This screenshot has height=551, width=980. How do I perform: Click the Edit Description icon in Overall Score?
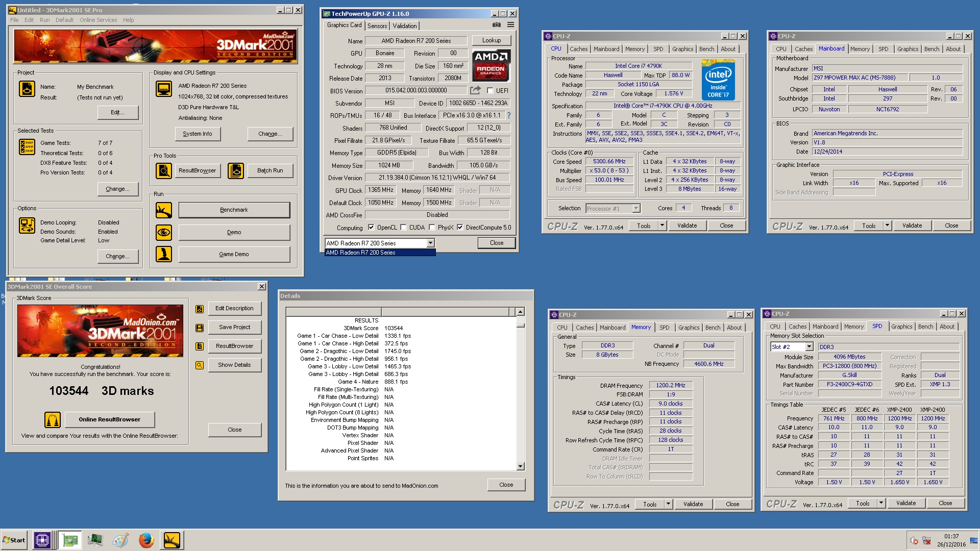[x=200, y=309]
